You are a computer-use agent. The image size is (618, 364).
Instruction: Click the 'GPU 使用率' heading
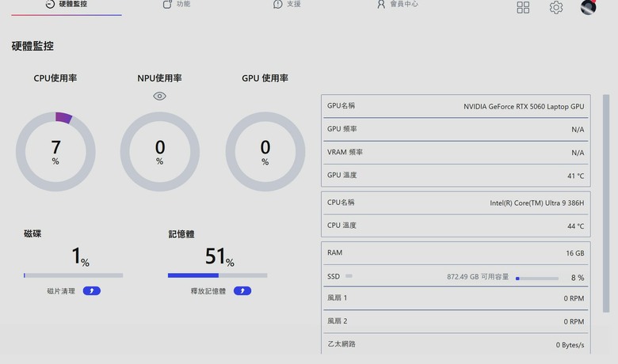[x=265, y=78]
